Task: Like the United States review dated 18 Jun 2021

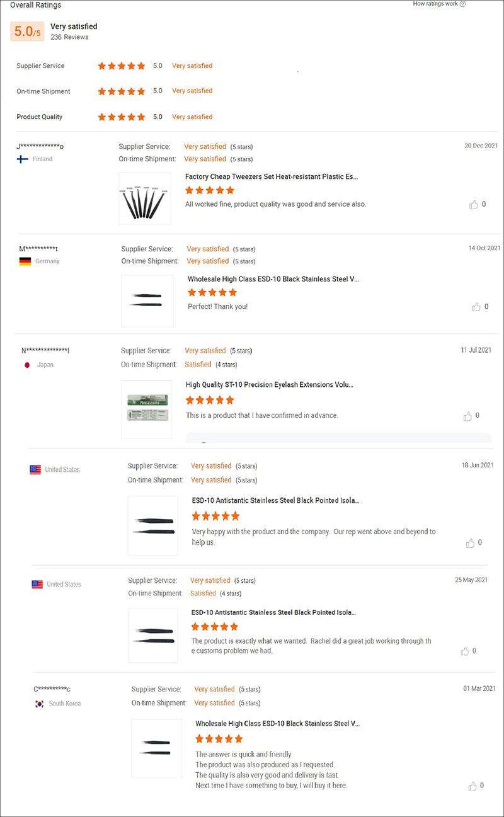Action: coord(470,542)
